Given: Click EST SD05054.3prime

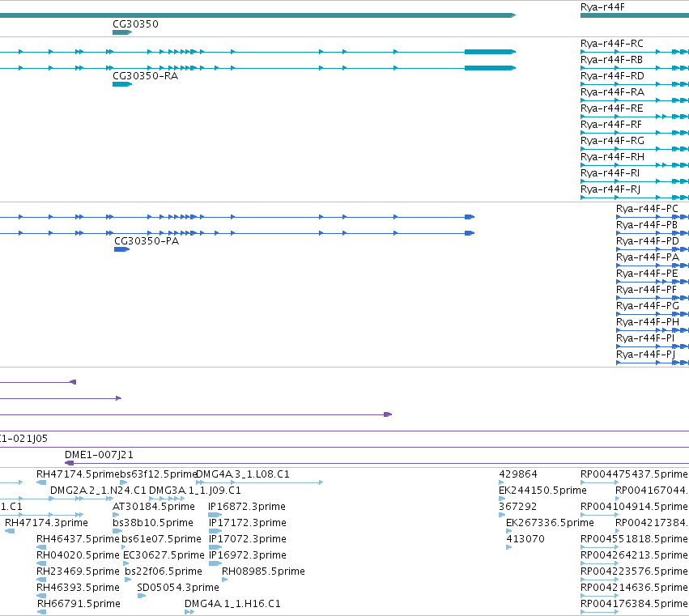Looking at the screenshot, I should (x=178, y=588).
